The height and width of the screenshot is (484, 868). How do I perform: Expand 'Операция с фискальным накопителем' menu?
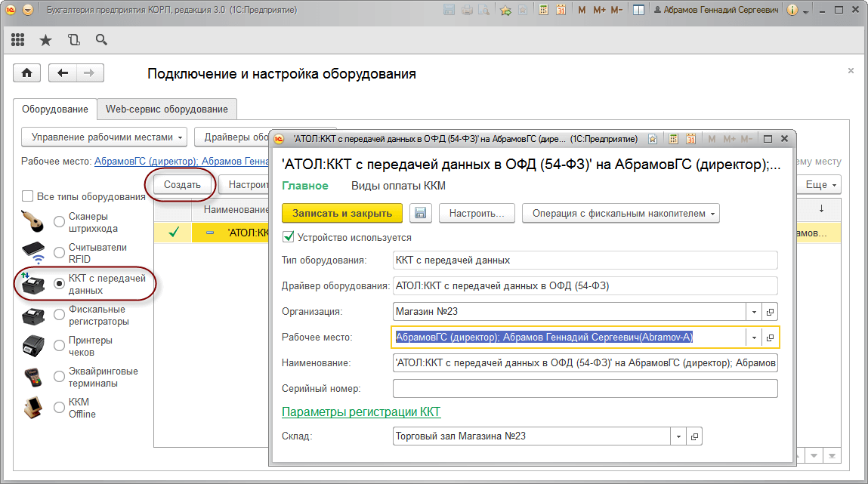click(x=620, y=213)
